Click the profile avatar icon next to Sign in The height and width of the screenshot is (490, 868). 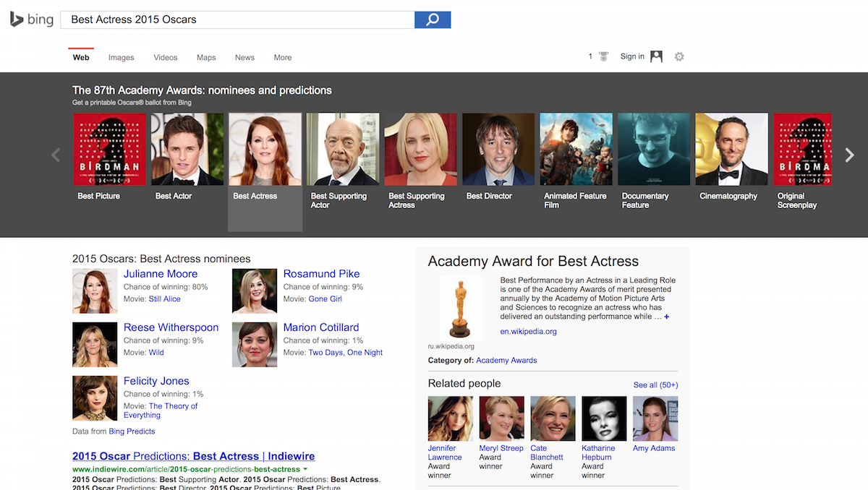pos(656,56)
